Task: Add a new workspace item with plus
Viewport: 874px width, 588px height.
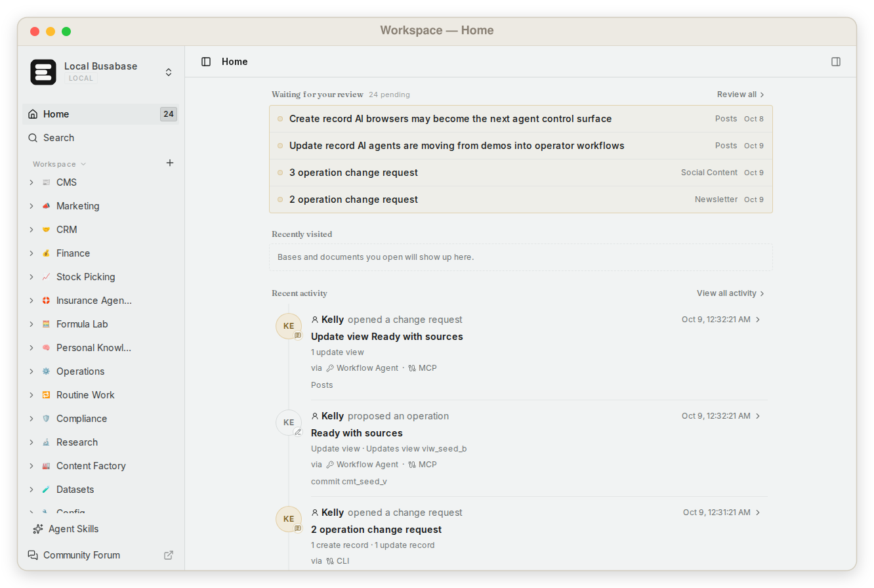Action: [170, 163]
